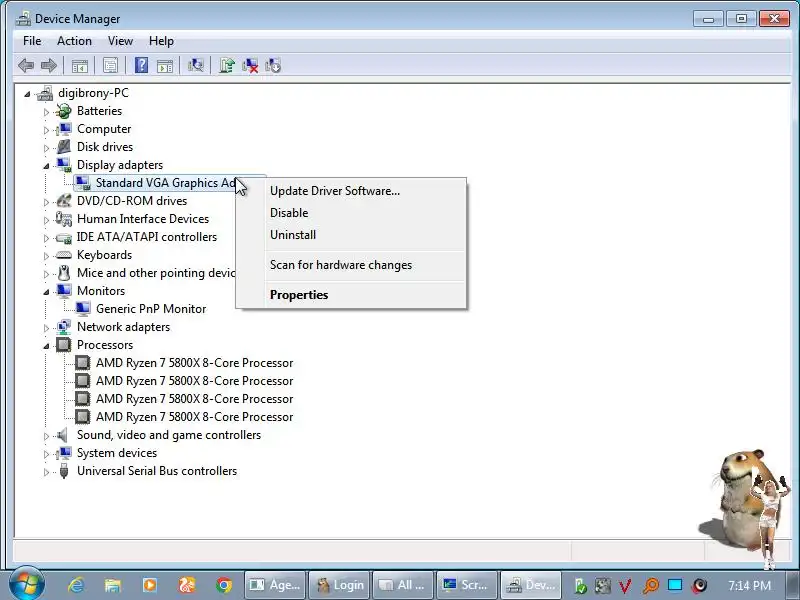The height and width of the screenshot is (600, 800).
Task: Click the Uninstall toolbar icon with red X
Action: pos(250,65)
